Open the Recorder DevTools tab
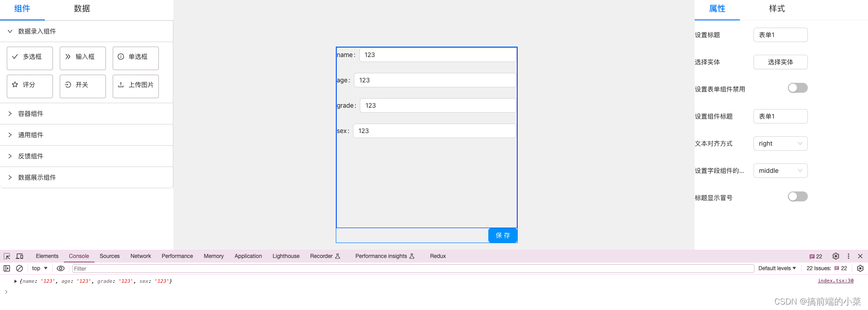 point(325,256)
